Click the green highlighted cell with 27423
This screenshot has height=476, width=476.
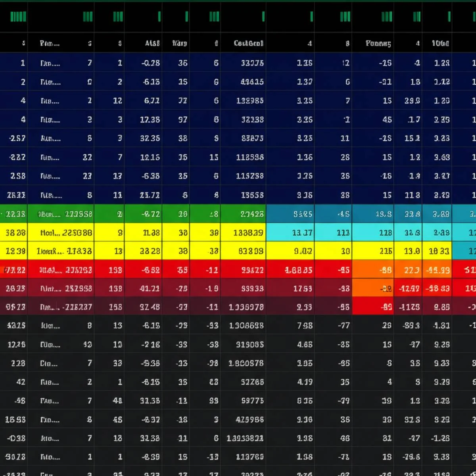click(243, 214)
